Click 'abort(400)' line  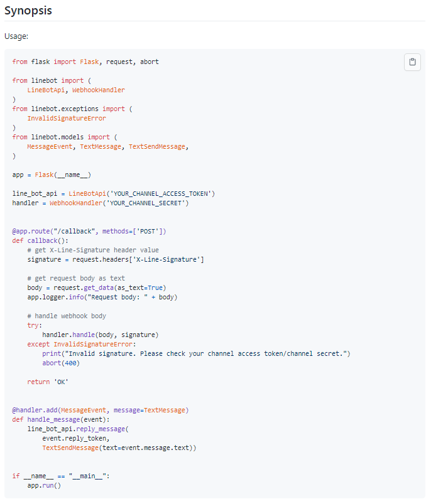tap(61, 363)
